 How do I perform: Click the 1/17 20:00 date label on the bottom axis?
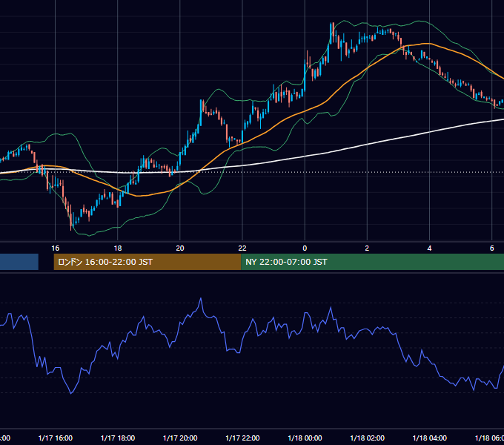[x=180, y=438]
